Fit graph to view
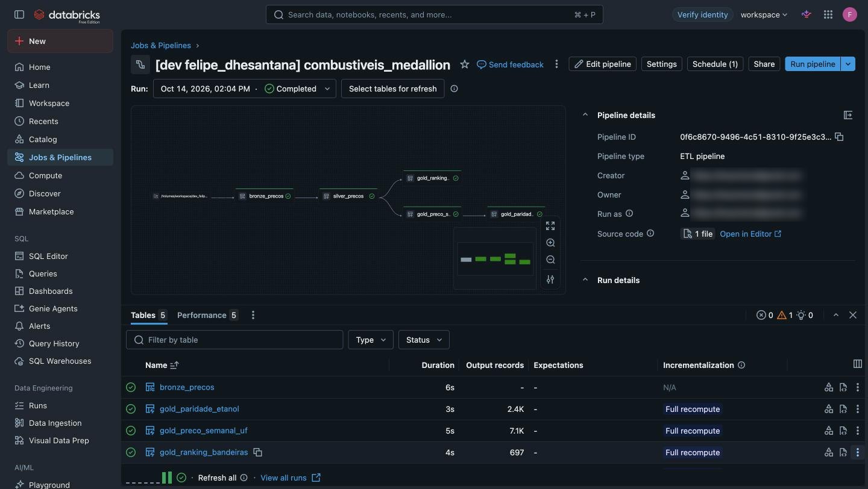The image size is (868, 489). [550, 226]
